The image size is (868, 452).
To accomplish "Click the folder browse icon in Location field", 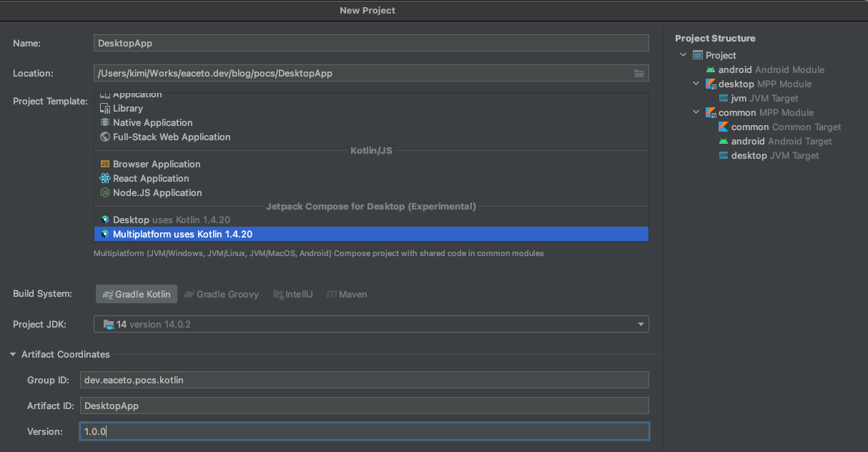I will 639,74.
